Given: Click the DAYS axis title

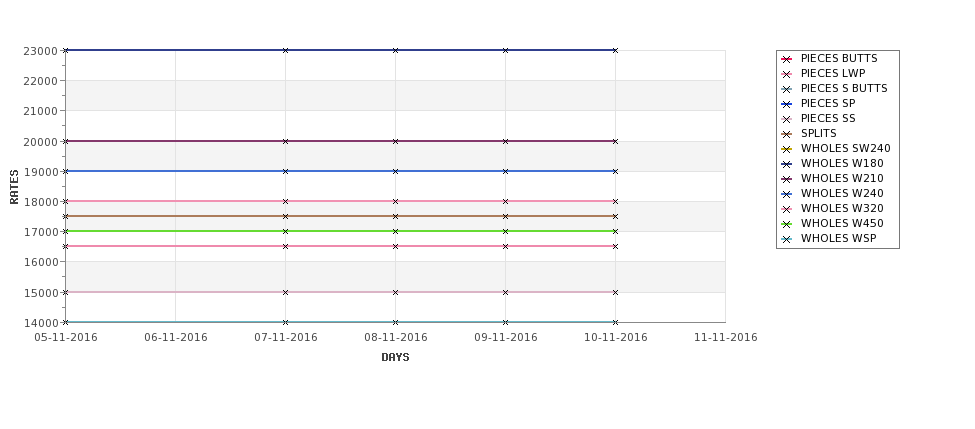Looking at the screenshot, I should pos(395,357).
